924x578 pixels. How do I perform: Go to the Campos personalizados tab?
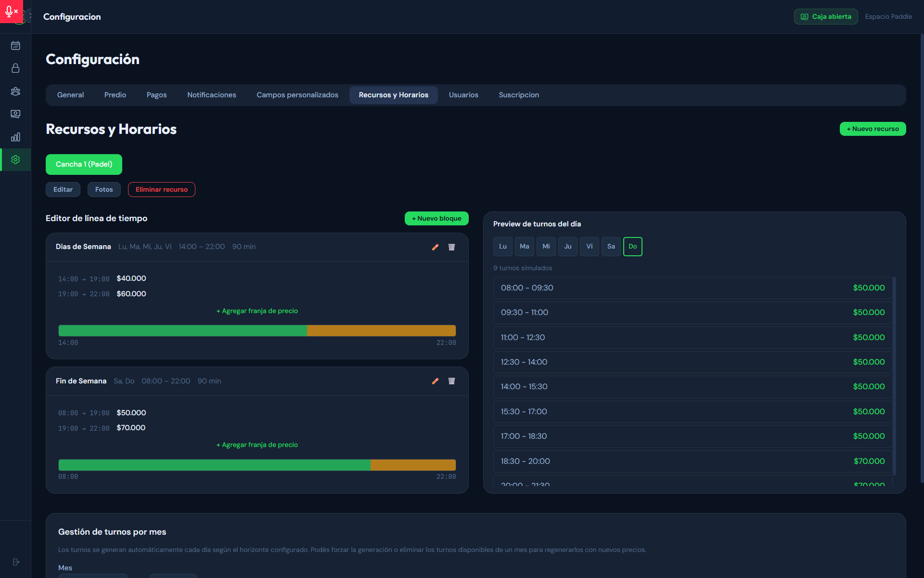tap(297, 95)
